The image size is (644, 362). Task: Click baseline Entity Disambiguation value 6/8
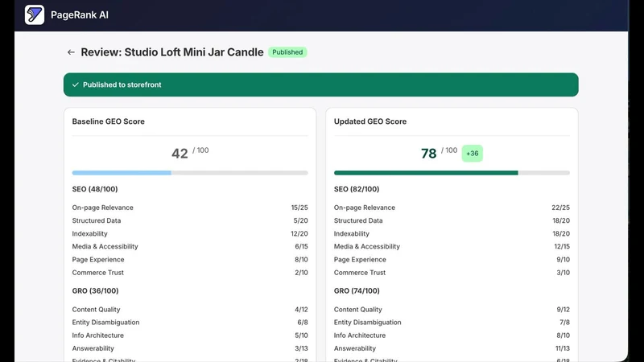coord(303,323)
